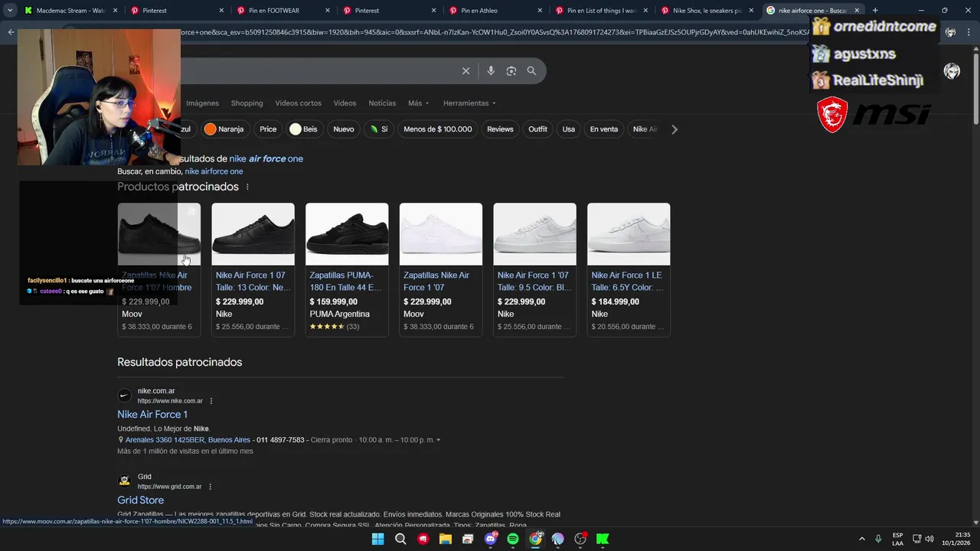Open the 'Nike Air Force 1' sponsored result link

point(152,415)
